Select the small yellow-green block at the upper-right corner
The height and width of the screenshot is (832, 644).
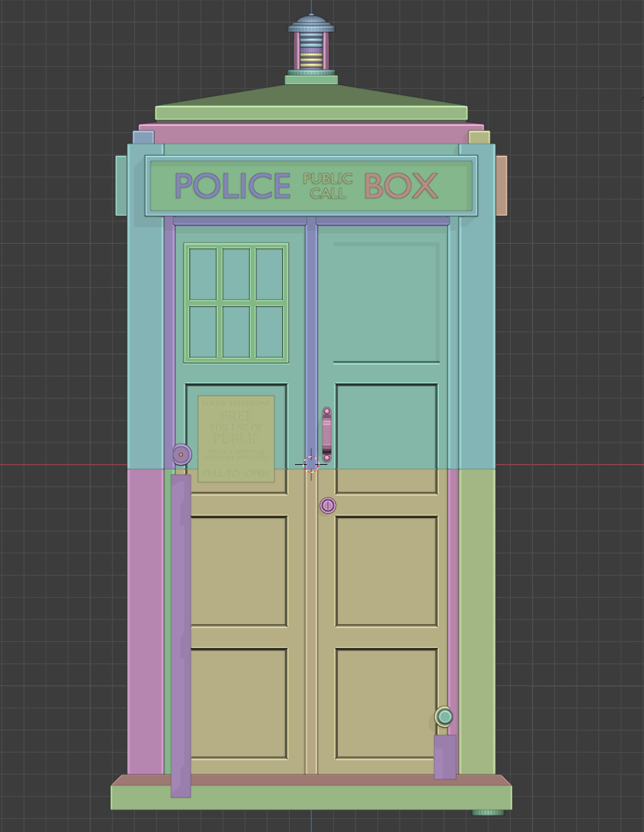480,137
